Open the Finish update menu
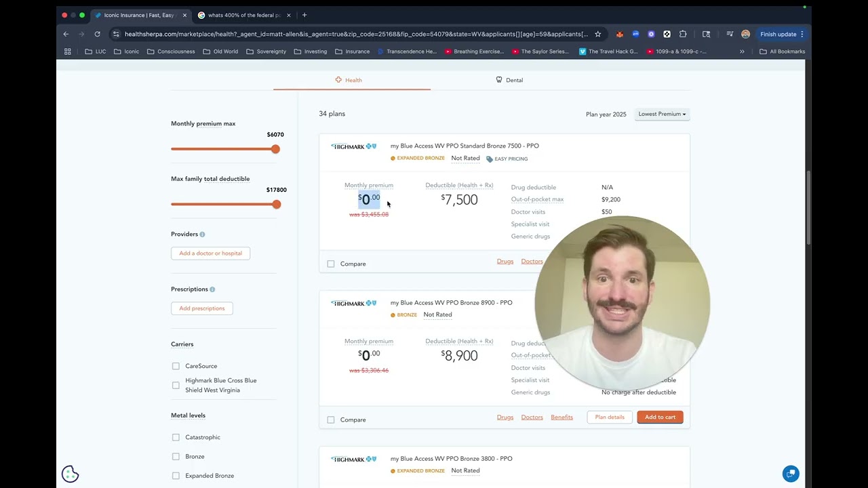Viewport: 868px width, 488px height. (782, 34)
